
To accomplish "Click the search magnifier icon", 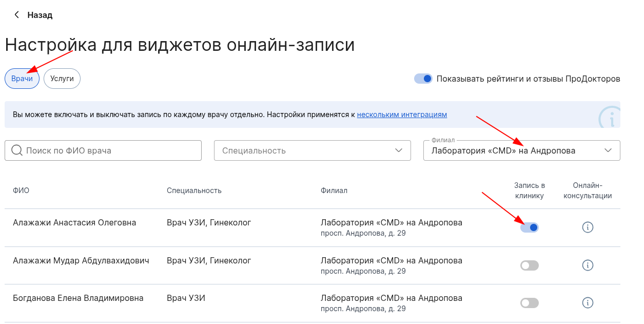I will pos(16,150).
